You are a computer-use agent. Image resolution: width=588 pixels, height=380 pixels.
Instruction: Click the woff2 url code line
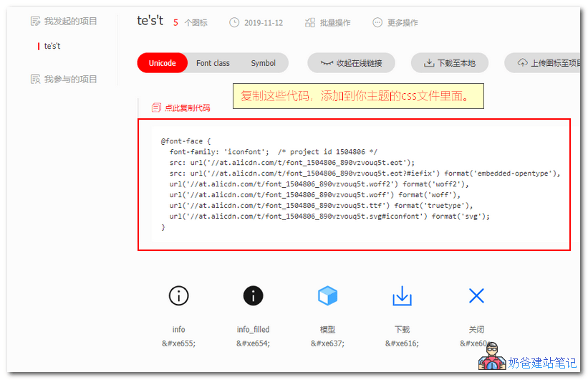(x=319, y=184)
